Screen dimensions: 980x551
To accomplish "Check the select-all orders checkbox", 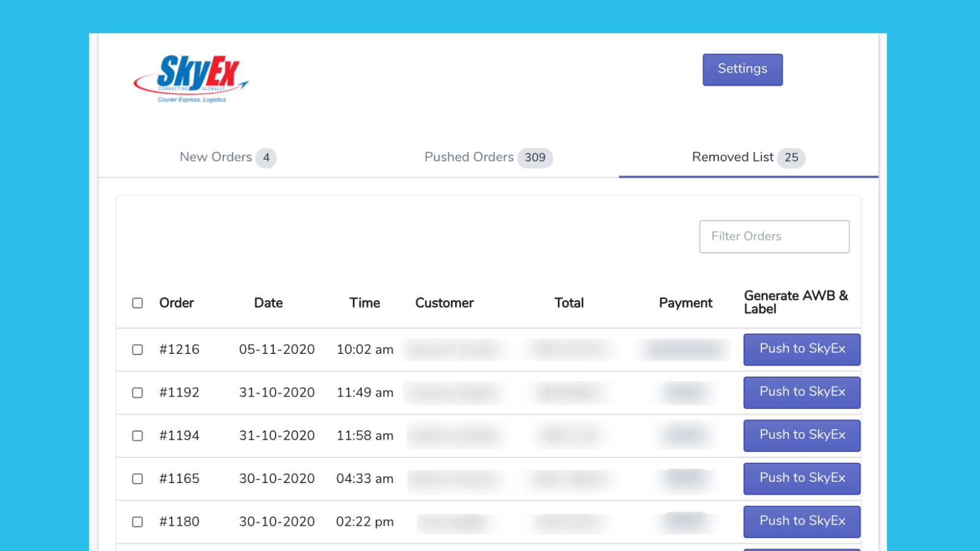I will coord(137,302).
